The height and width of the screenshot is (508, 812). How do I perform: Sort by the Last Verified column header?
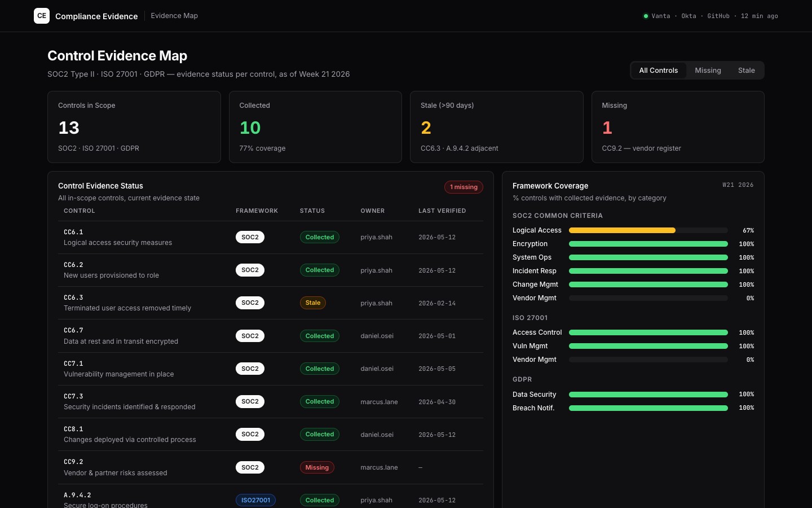[x=442, y=211]
